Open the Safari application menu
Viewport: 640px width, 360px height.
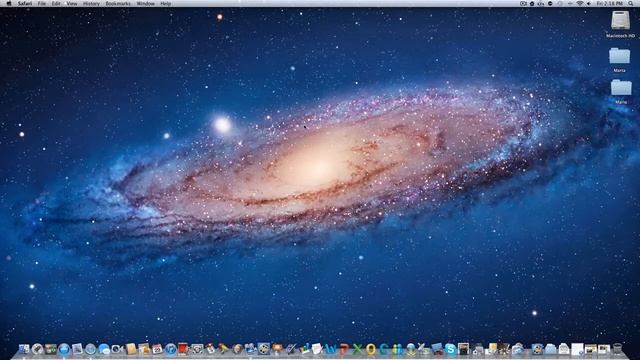coord(25,3)
